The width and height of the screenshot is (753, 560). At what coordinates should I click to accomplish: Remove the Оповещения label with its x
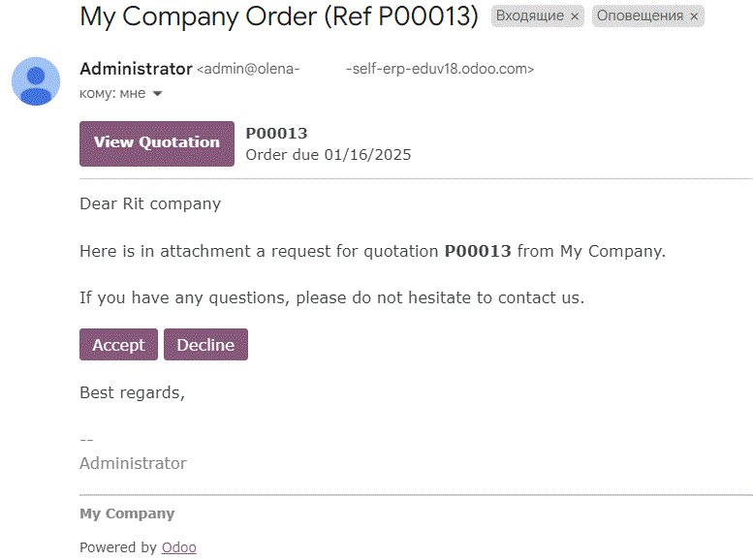point(694,16)
